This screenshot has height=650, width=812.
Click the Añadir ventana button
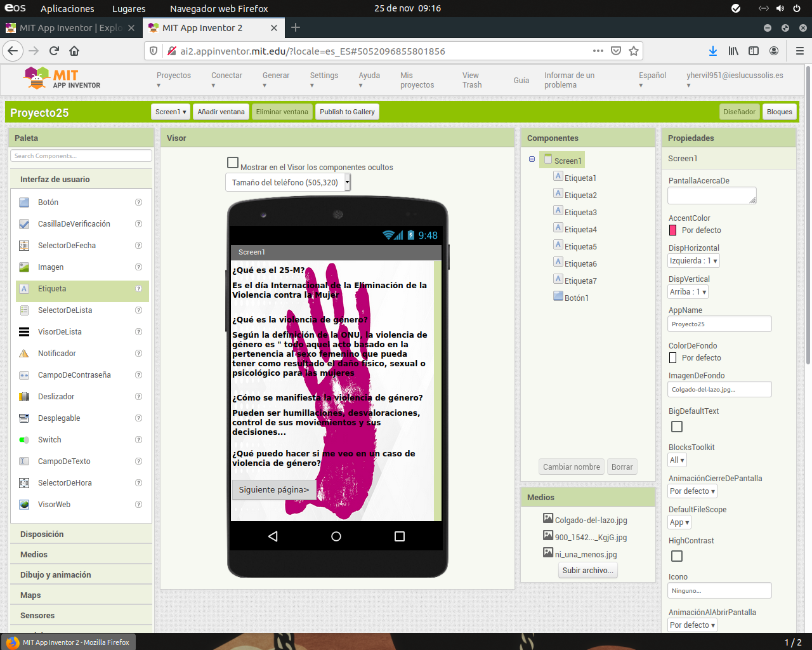(x=221, y=112)
